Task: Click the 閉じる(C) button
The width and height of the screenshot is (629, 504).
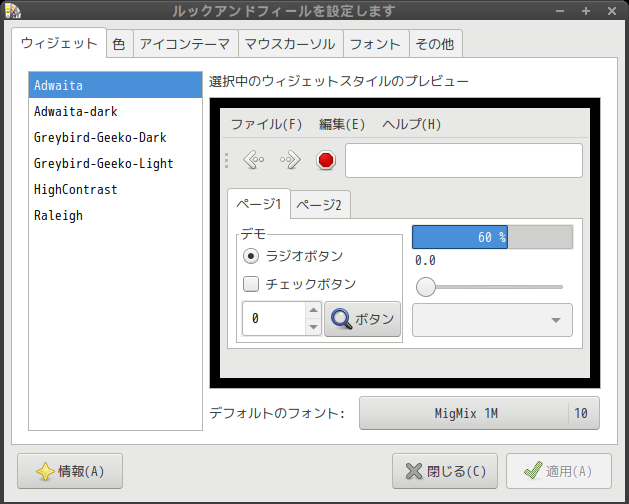Action: [445, 471]
